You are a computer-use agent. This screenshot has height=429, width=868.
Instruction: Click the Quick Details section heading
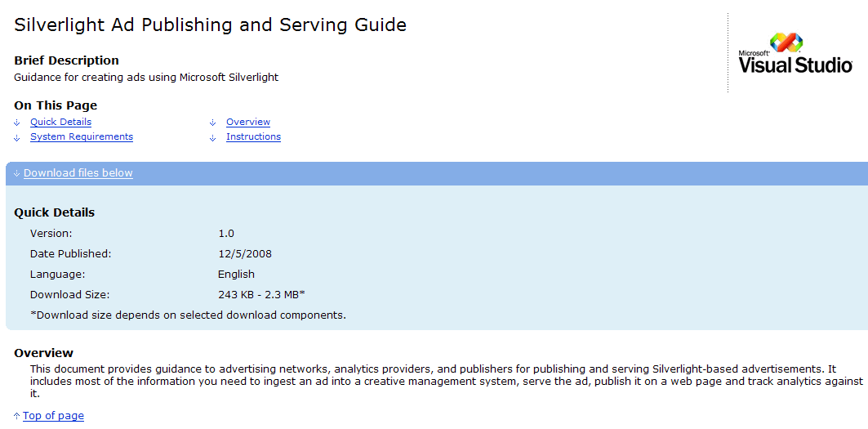click(54, 212)
